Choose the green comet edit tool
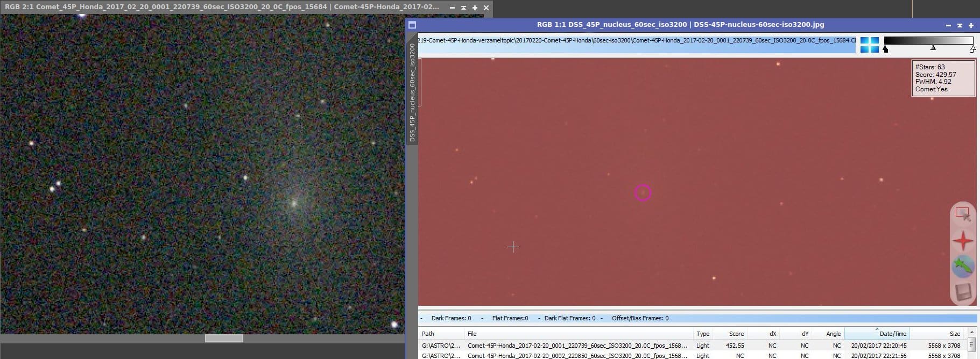Viewport: 980px width, 359px height. (963, 266)
